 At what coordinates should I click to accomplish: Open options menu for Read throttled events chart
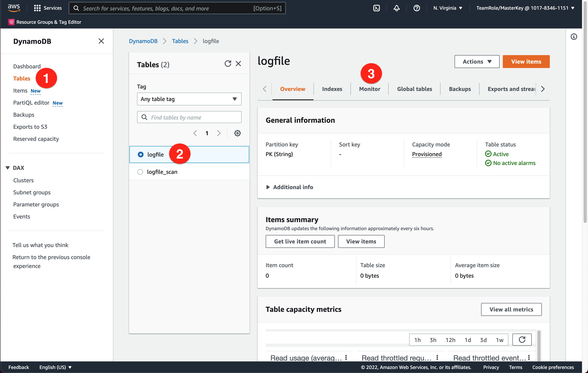(529, 358)
